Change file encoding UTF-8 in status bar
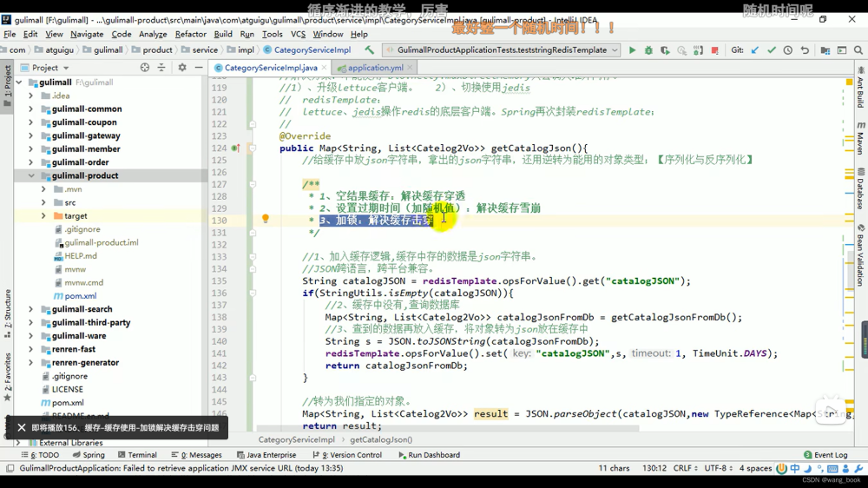Viewport: 868px width, 488px height. click(x=718, y=468)
